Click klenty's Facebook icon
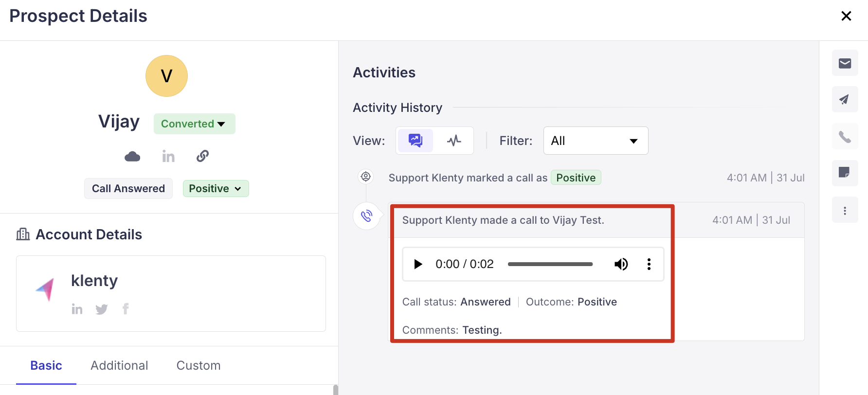Screen dimensions: 868x395 [126, 309]
